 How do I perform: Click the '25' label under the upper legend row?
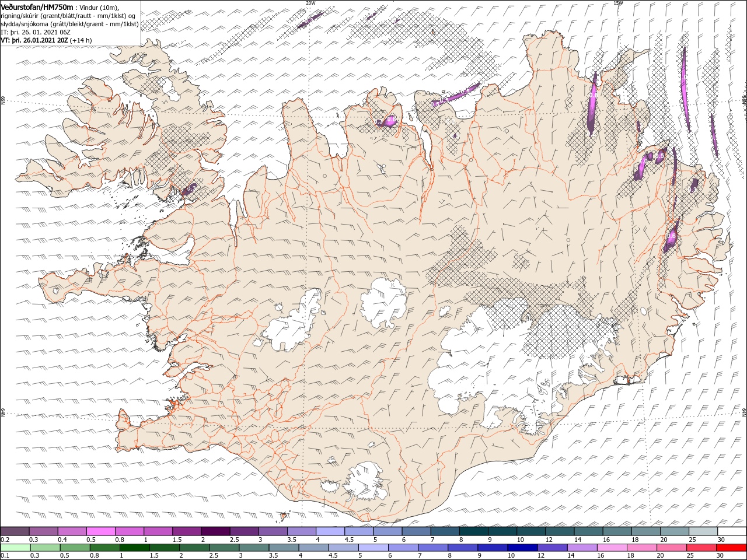[692, 540]
